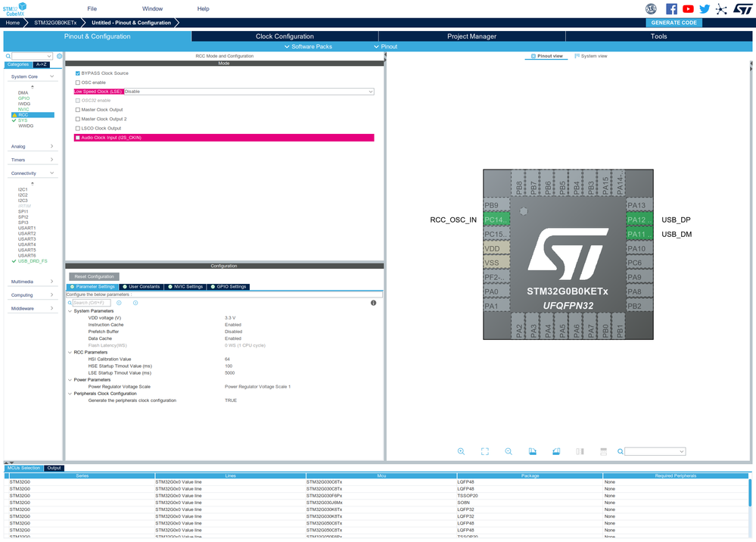Viewport: 756px width, 542px height.
Task: Toggle the OSC32 enable checkbox
Action: point(78,101)
